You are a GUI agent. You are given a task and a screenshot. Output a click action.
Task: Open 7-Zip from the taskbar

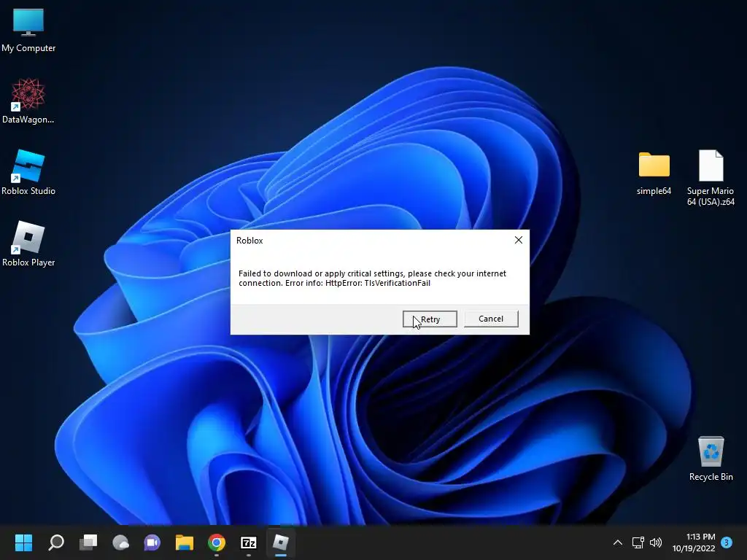(x=249, y=542)
